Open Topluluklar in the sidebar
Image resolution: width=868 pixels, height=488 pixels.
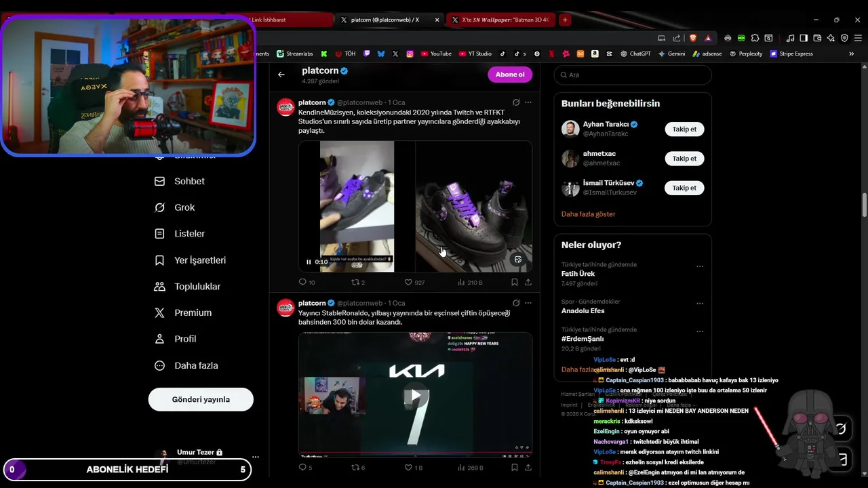[x=188, y=287]
